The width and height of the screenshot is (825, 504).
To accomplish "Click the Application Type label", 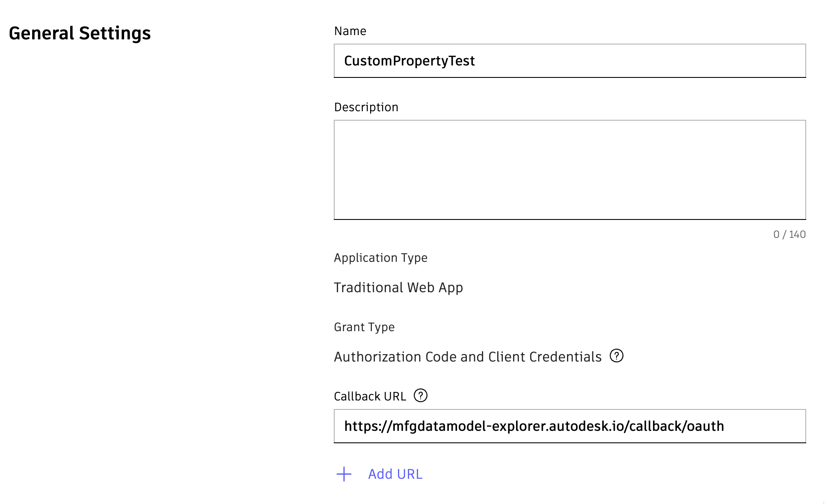I will click(380, 258).
